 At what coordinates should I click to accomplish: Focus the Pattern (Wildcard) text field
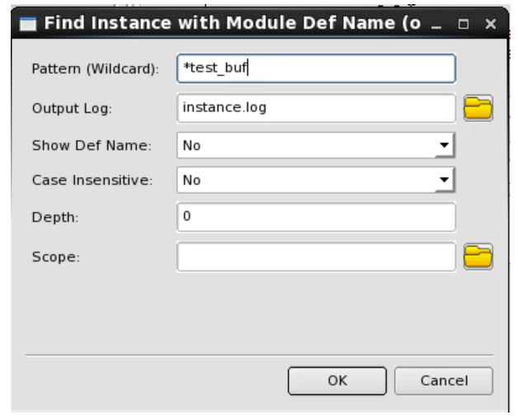point(316,68)
